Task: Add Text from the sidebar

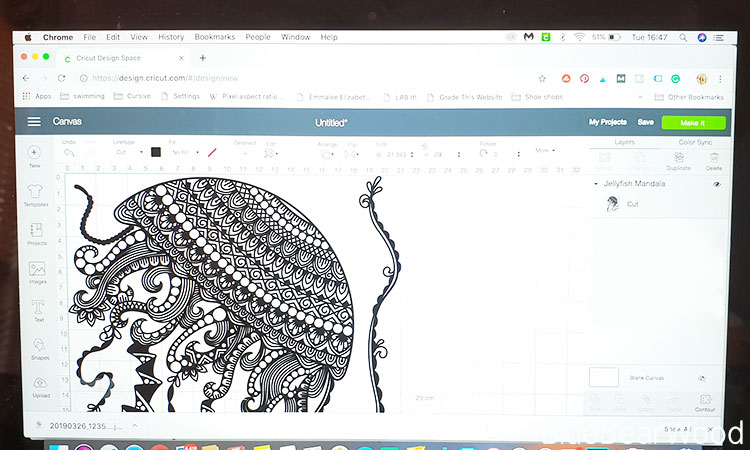Action: point(38,310)
